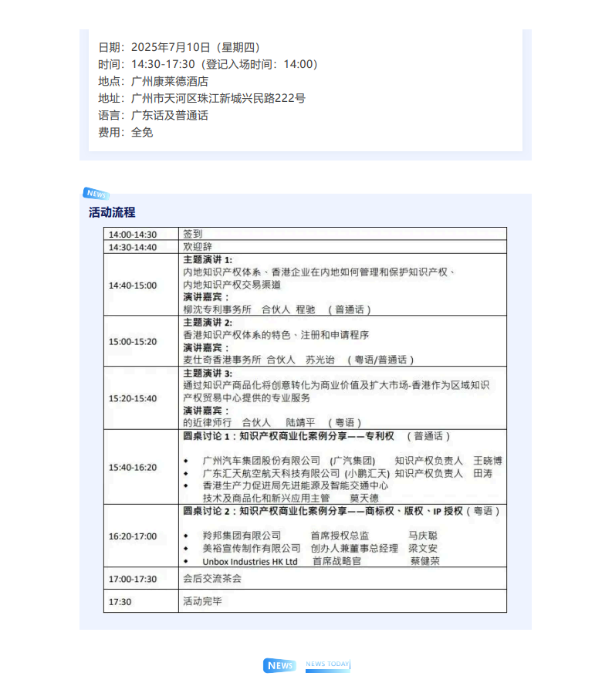Click the 主题演讲 1 heading
Screen dimensions: 612x700
[208, 259]
